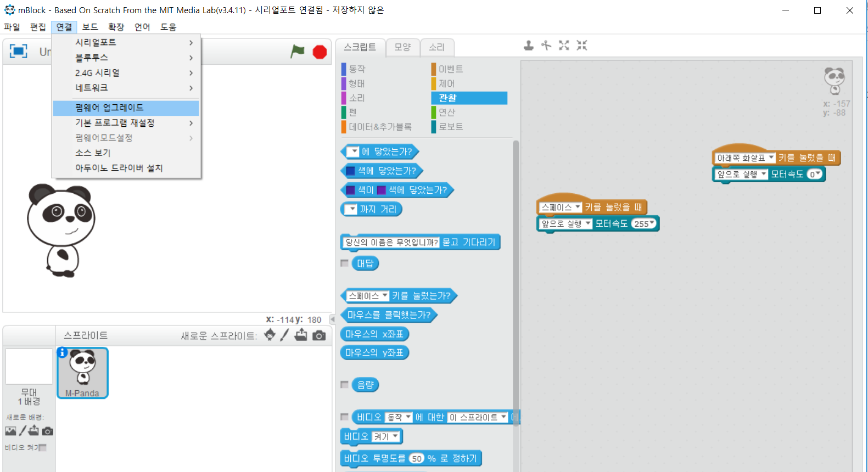Switch to the 모양 tab
This screenshot has width=868, height=472.
(402, 47)
